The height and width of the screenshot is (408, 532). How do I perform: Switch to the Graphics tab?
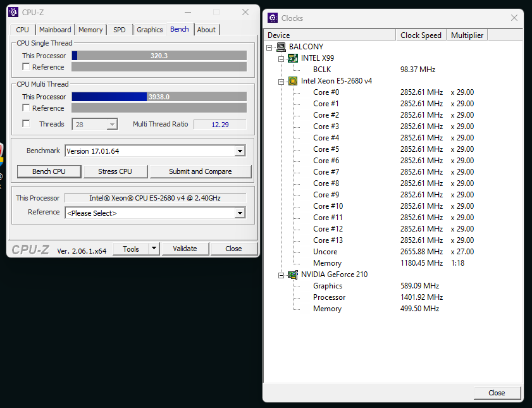149,29
